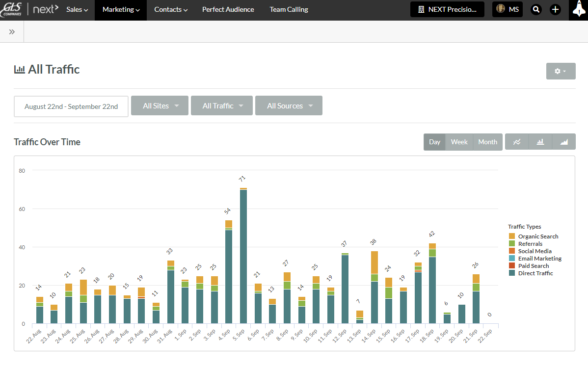Select the Month interval toggle
The width and height of the screenshot is (588, 367).
(x=487, y=142)
